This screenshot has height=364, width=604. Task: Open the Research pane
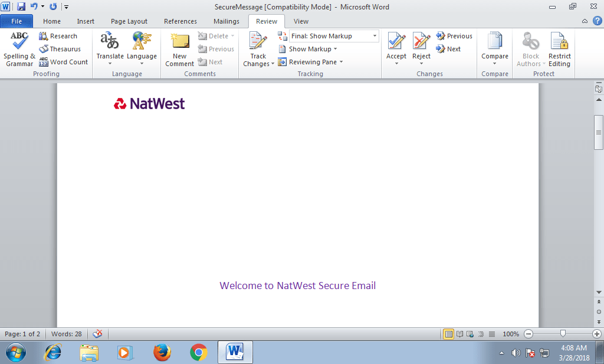[x=58, y=36]
